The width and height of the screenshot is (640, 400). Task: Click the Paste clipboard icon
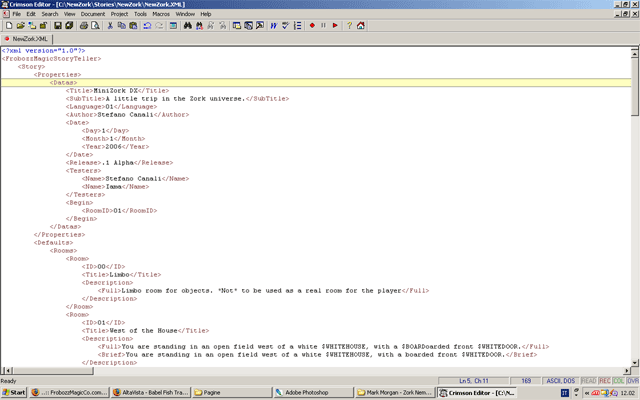tap(133, 25)
